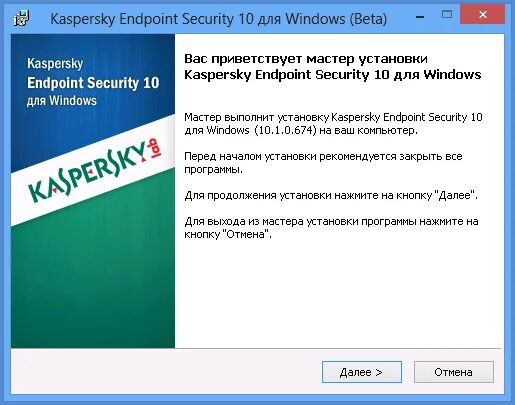This screenshot has height=405, width=515.
Task: Click the green KASPERSKY logo on the banner
Action: point(88,172)
